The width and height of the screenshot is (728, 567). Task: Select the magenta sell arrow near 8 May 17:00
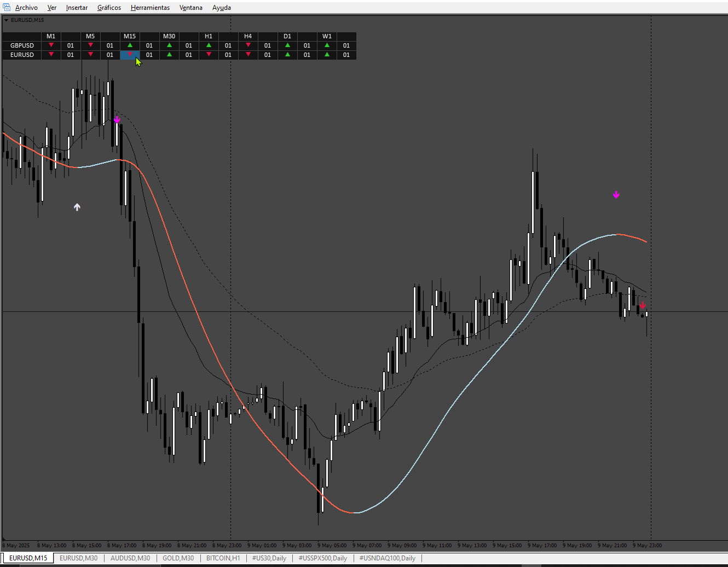(x=117, y=119)
